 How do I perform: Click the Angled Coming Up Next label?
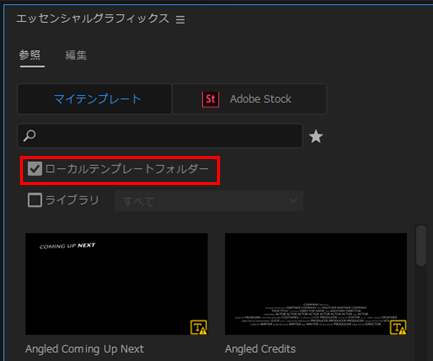[x=85, y=349]
